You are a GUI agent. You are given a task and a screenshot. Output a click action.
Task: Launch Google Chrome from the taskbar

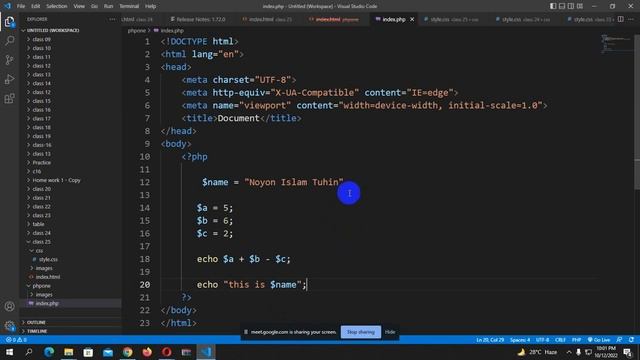tap(127, 352)
